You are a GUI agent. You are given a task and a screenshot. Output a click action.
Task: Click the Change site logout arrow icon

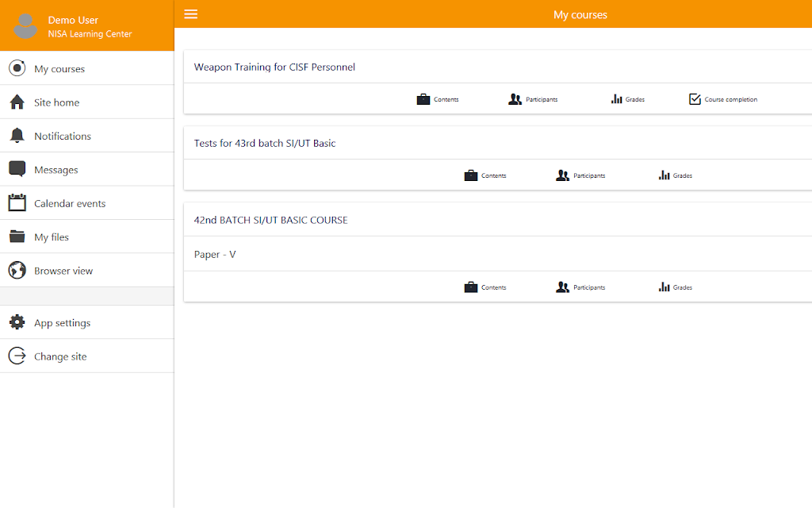[x=17, y=356]
